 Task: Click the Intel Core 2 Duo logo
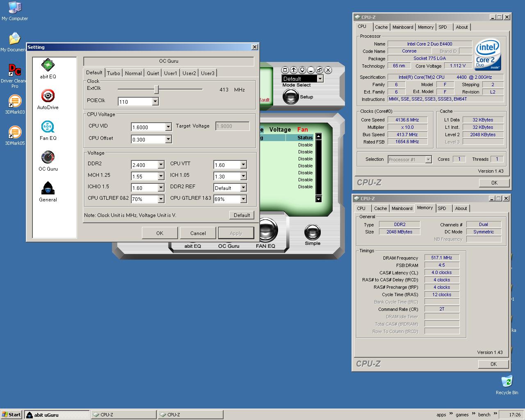pyautogui.click(x=488, y=55)
